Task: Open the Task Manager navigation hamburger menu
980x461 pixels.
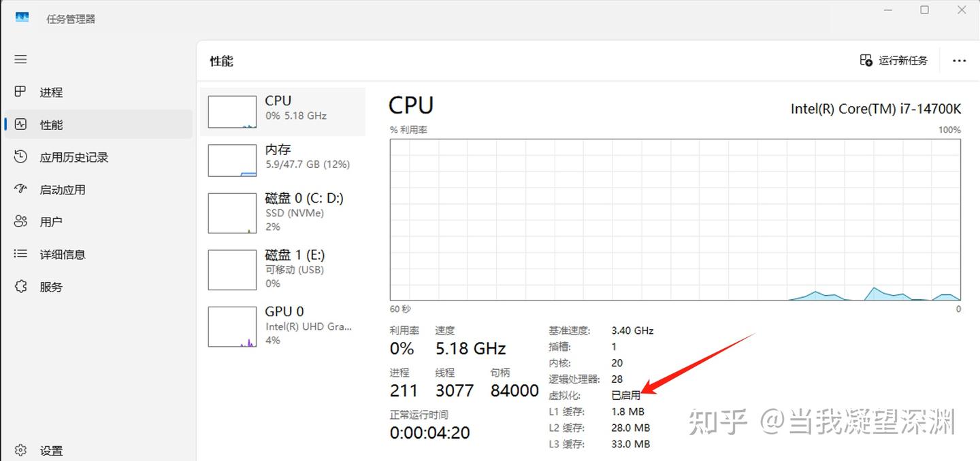Action: (x=20, y=60)
